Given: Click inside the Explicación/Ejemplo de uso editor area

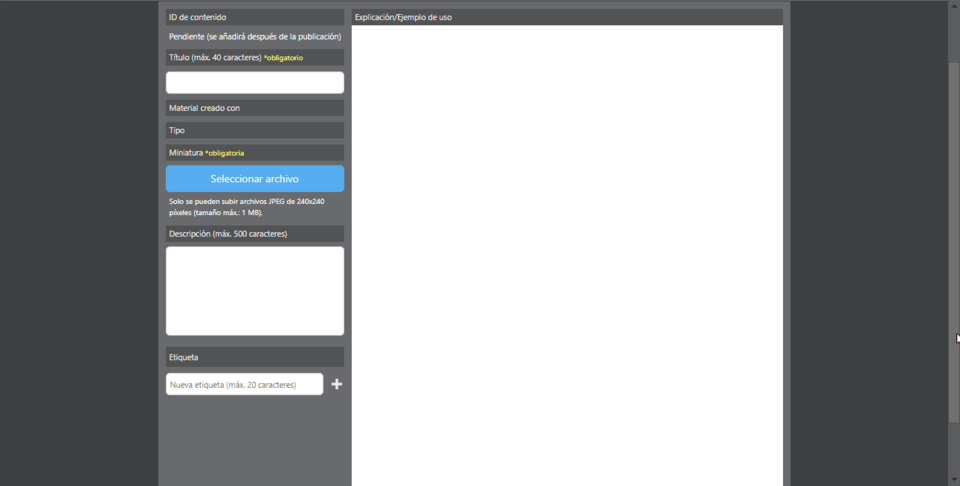Looking at the screenshot, I should point(567,255).
